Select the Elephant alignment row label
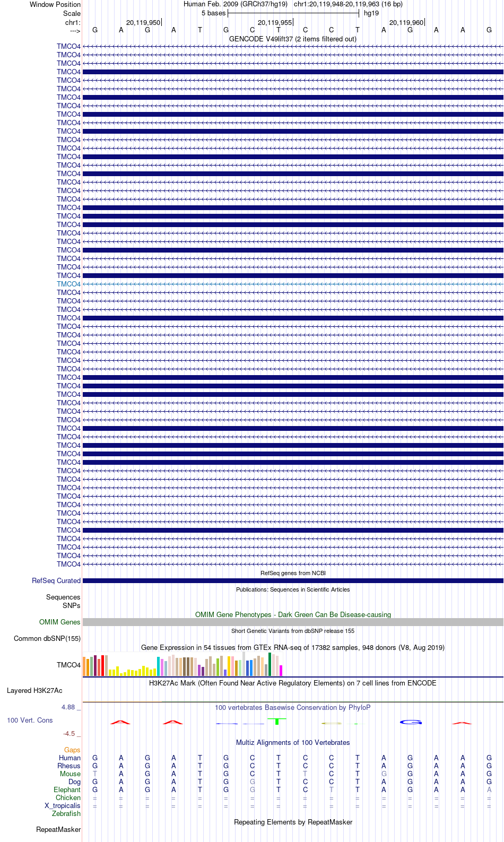Image resolution: width=504 pixels, height=842 pixels. click(x=67, y=789)
